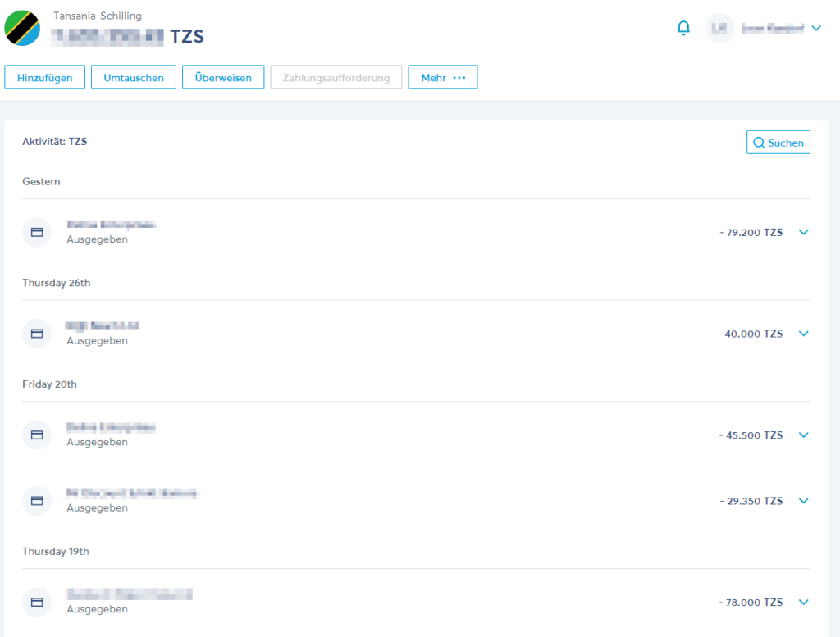Image resolution: width=840 pixels, height=637 pixels.
Task: Click the Zahlungsaufforderung button
Action: coord(336,77)
